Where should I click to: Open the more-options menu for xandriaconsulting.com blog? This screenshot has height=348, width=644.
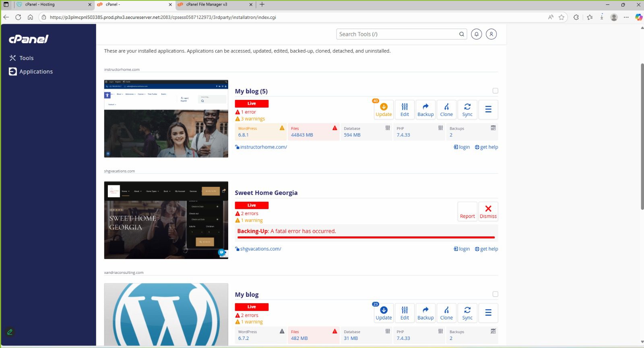coord(488,313)
